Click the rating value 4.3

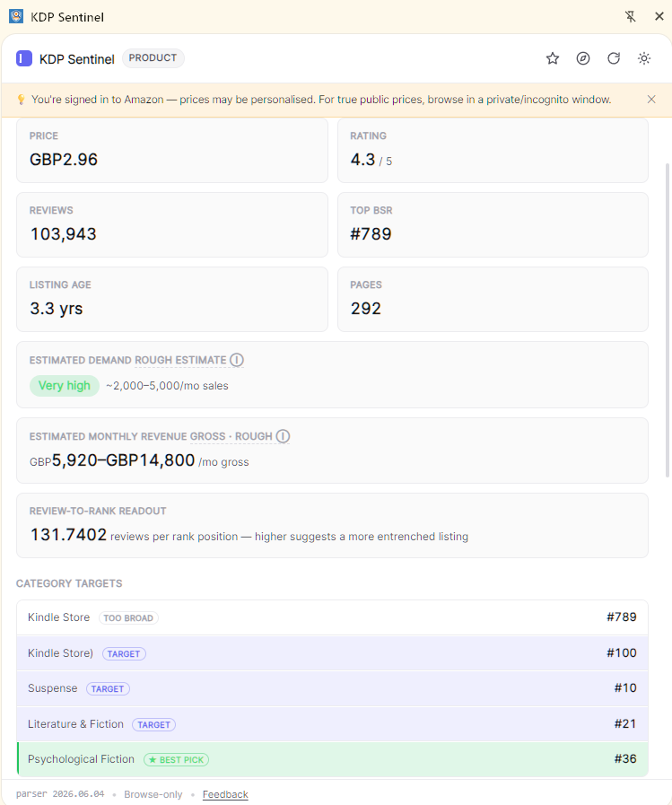[x=363, y=160]
